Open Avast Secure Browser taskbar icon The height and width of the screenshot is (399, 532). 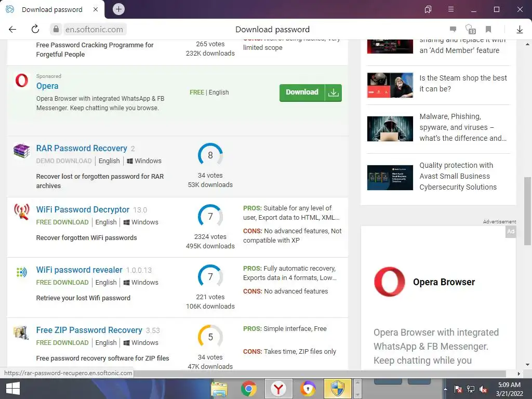pos(308,389)
